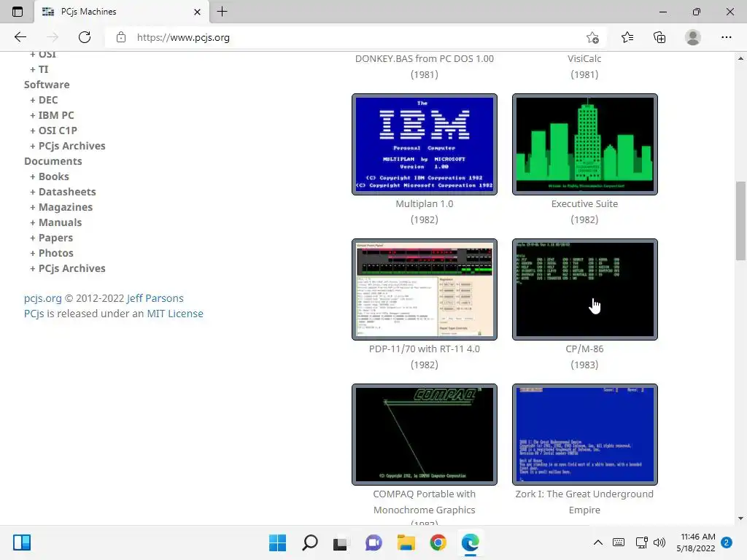Show hidden system tray icons
Image resolution: width=747 pixels, height=560 pixels.
(x=598, y=542)
